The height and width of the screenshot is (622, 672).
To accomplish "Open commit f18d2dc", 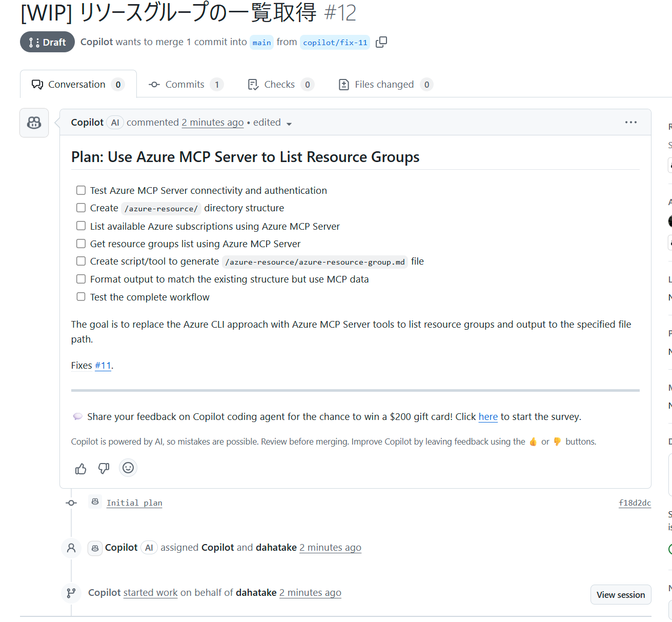I will [635, 503].
